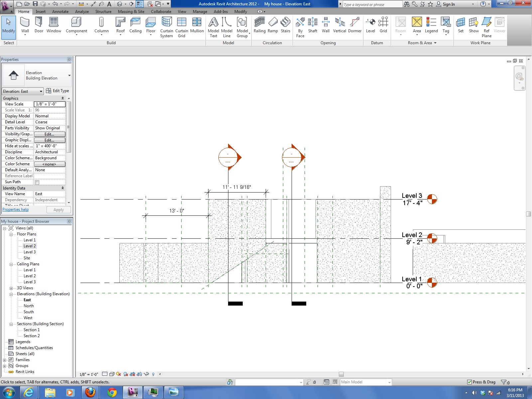Select the Wall tool in Build panel

(25, 26)
